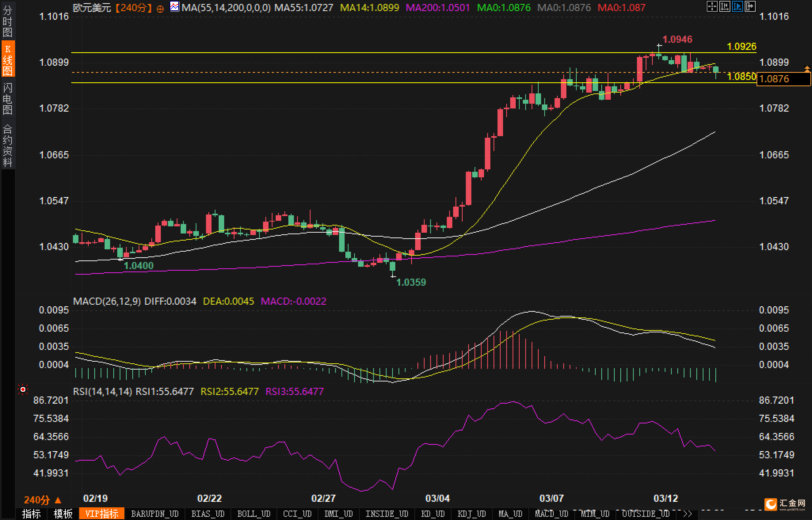
Task: Open the 闪电图 sidebar tab
Action: pos(8,98)
